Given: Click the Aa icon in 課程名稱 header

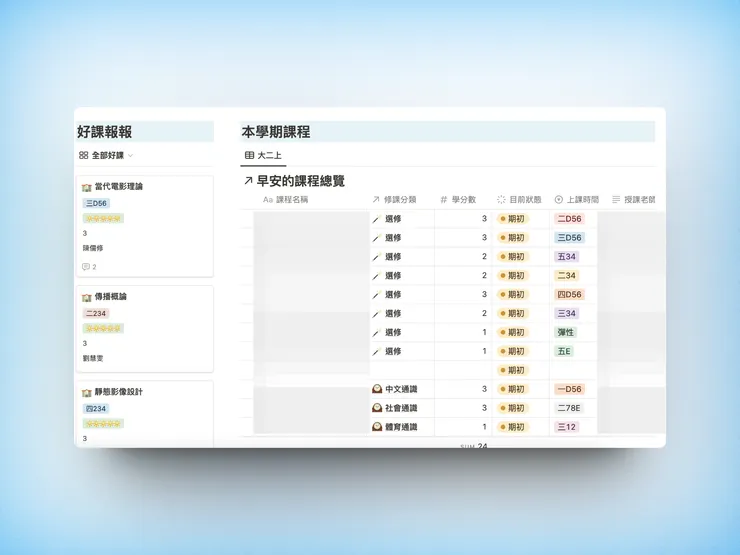Looking at the screenshot, I should [x=268, y=200].
